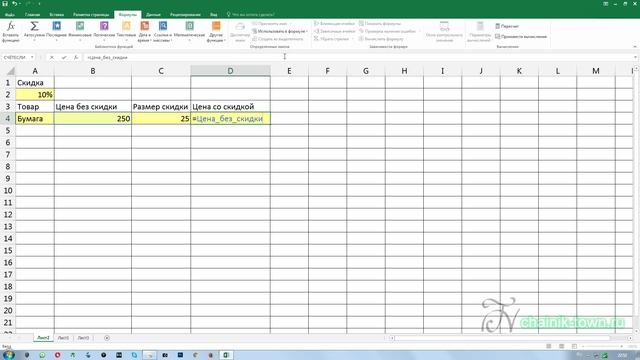Switch to Page Break Preview in status bar

click(x=575, y=346)
